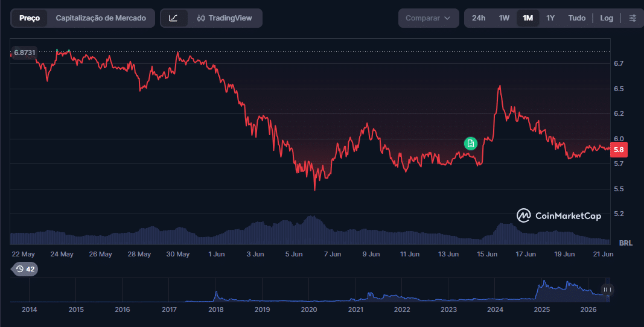Click the 22 May date label
The height and width of the screenshot is (327, 644).
pyautogui.click(x=24, y=254)
